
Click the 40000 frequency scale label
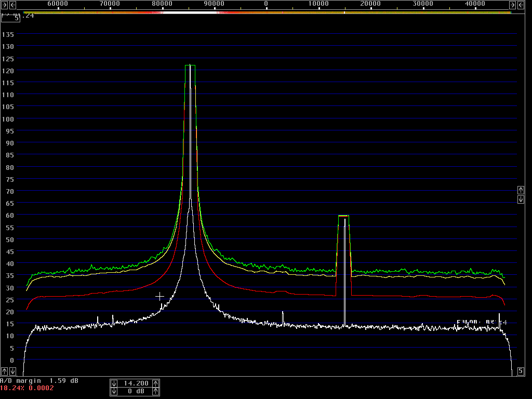click(x=475, y=4)
